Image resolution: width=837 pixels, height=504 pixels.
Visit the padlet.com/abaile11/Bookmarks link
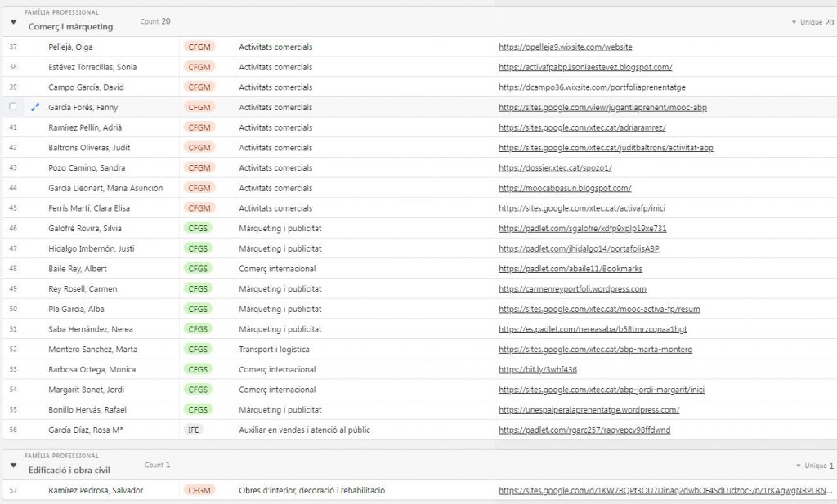(x=570, y=269)
